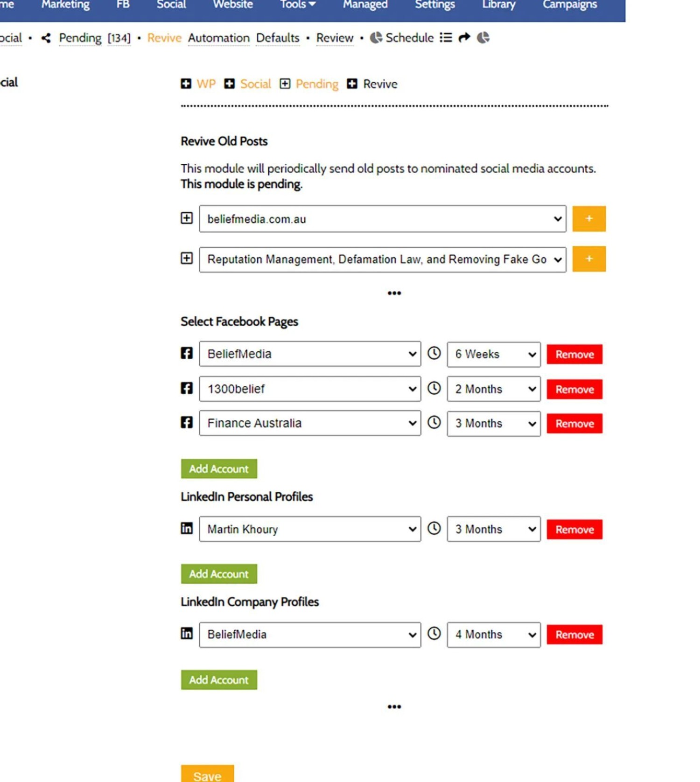Click the last pie chart icon in submenu
700x782 pixels.
483,37
